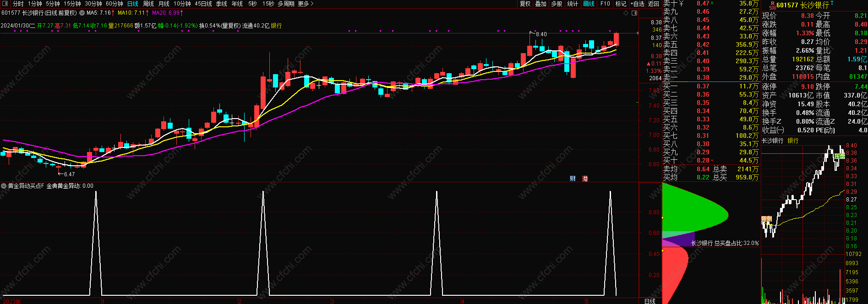Toggle the 画线 drawing tool
This screenshot has width=868, height=304.
[589, 4]
